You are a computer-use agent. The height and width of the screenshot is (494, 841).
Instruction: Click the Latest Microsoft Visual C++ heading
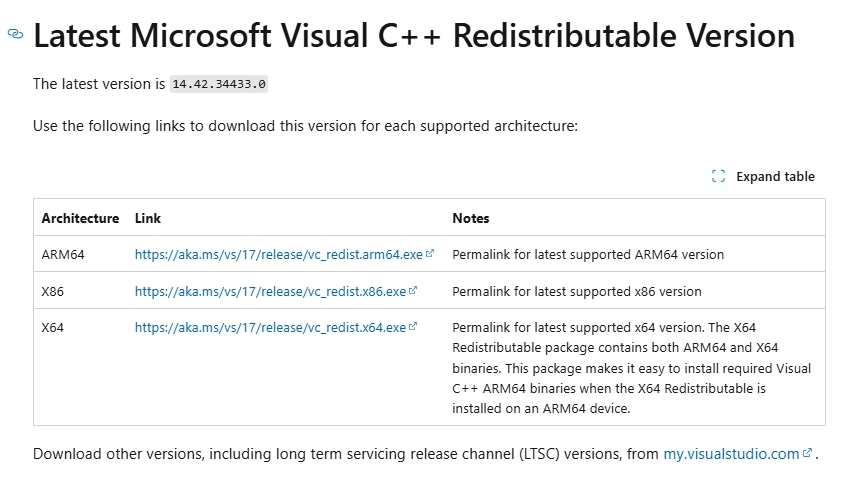(x=414, y=35)
